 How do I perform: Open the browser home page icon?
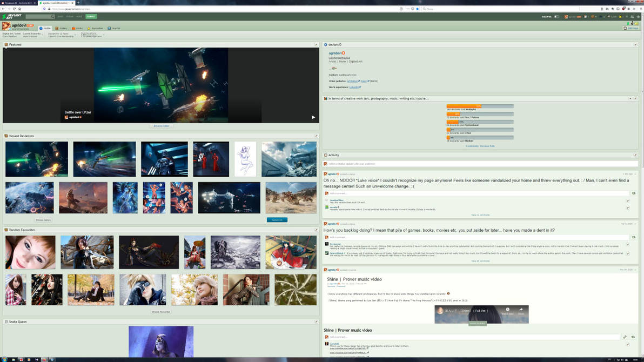(x=19, y=9)
